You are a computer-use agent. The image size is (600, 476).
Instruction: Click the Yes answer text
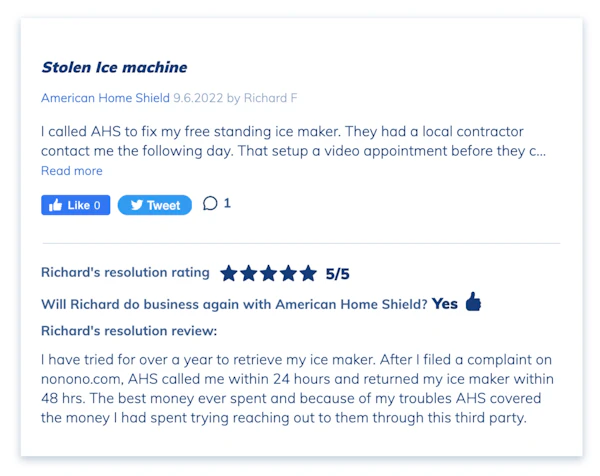coord(445,304)
